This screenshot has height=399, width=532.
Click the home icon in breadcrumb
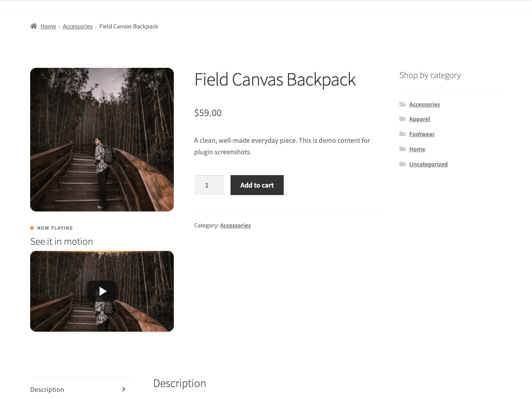34,26
